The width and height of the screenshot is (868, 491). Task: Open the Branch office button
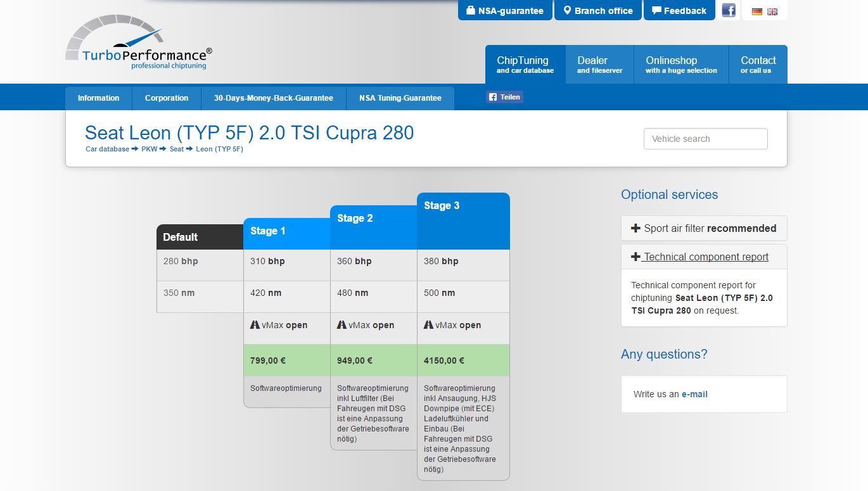coord(597,10)
